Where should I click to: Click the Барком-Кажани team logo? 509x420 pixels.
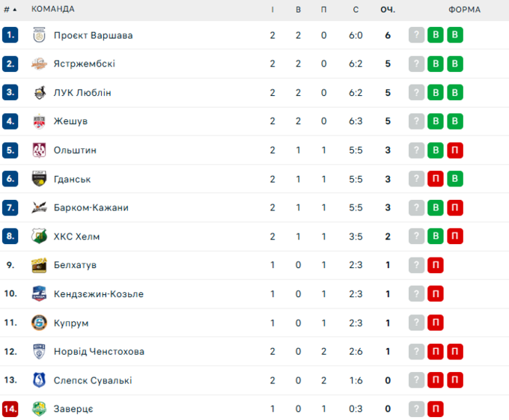tap(40, 207)
